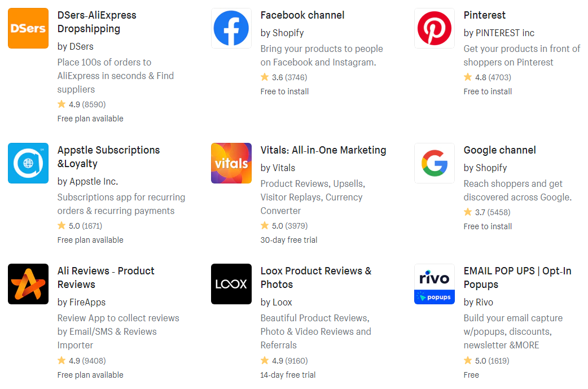Open the black LOOX app icon
588x389 pixels.
point(231,284)
